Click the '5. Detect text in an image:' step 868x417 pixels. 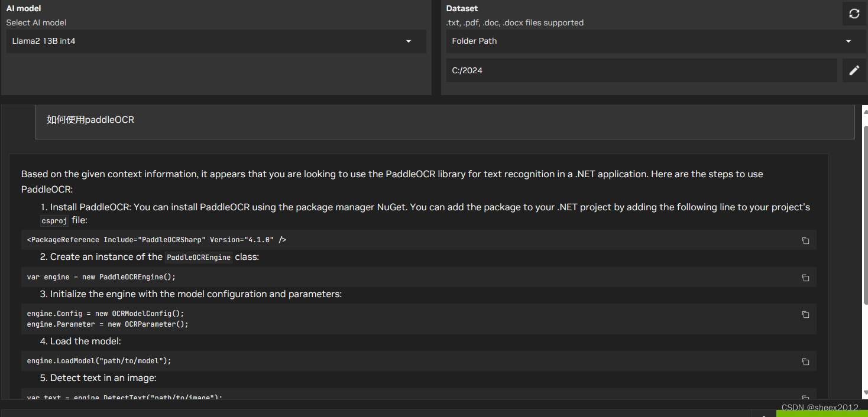[98, 378]
